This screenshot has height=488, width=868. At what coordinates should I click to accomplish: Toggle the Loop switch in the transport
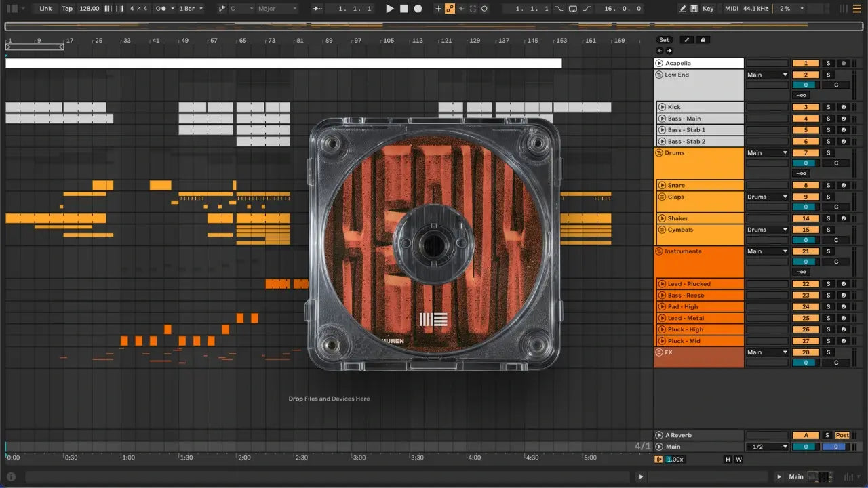tap(573, 9)
